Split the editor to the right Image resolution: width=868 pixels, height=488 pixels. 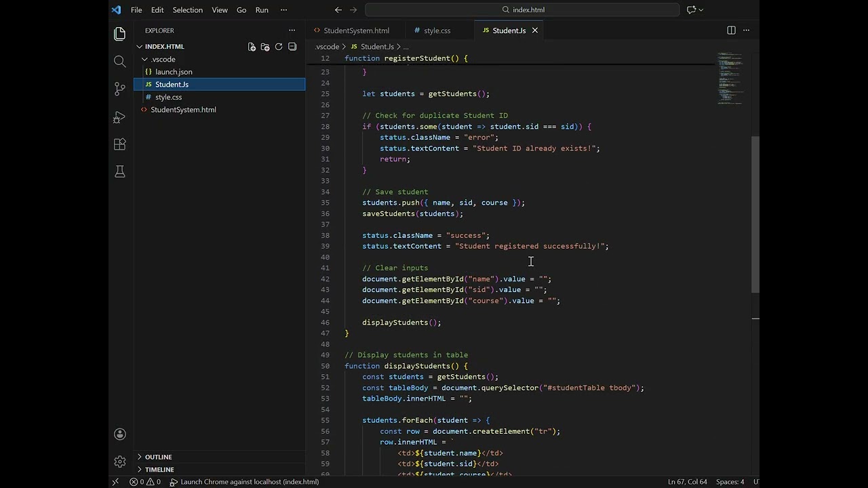(731, 30)
